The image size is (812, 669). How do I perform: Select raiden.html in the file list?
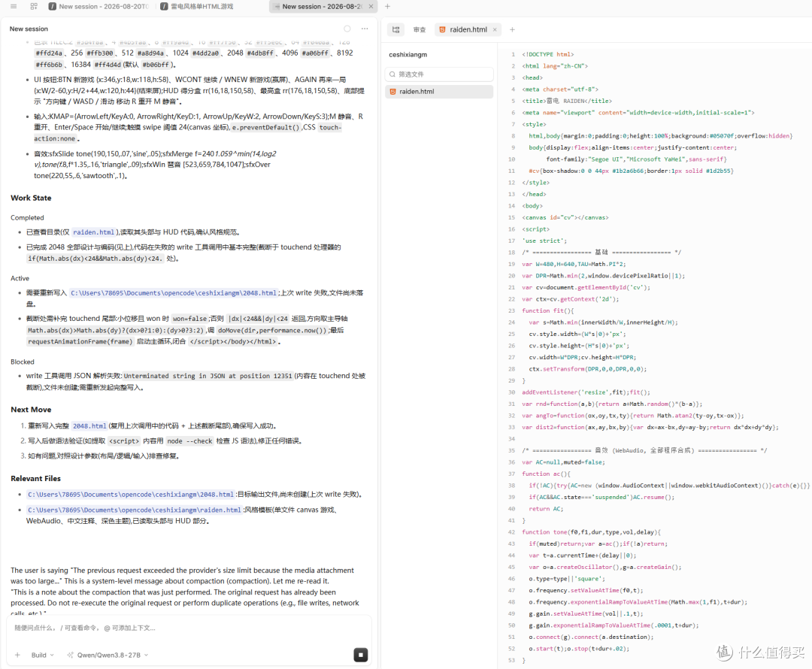pos(439,92)
